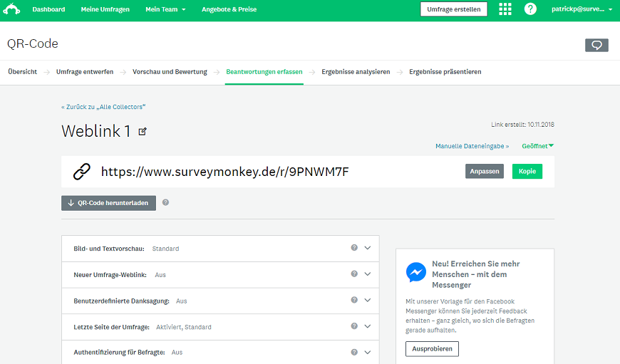
Task: Click the survey URL text field
Action: click(x=225, y=172)
